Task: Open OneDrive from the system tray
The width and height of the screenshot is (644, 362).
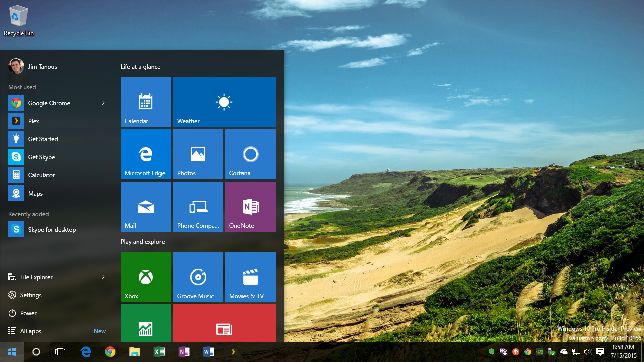Action: click(563, 352)
